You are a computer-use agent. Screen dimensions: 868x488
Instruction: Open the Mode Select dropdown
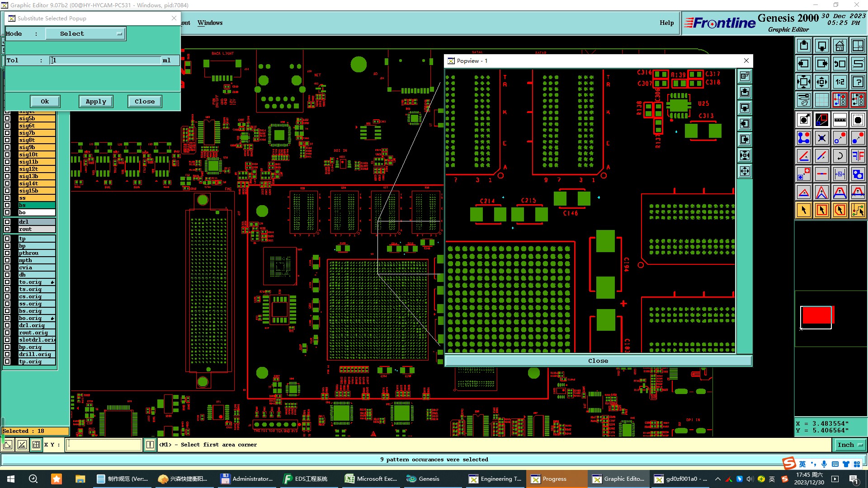point(85,34)
